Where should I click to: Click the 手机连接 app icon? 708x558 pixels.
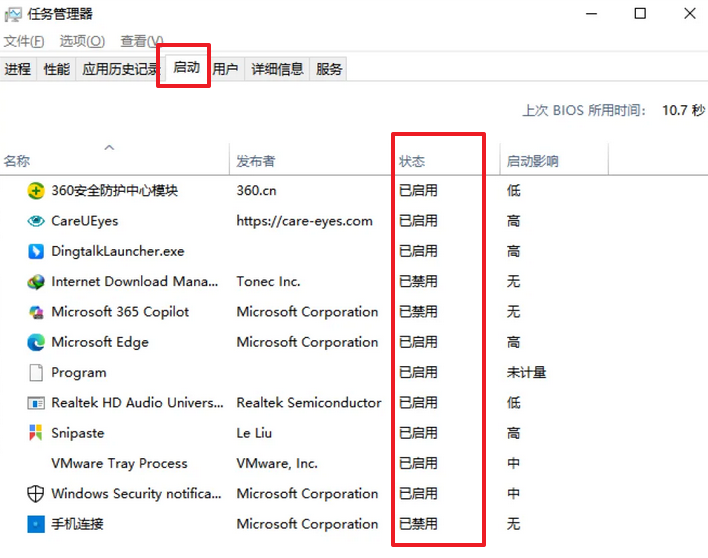coord(36,524)
